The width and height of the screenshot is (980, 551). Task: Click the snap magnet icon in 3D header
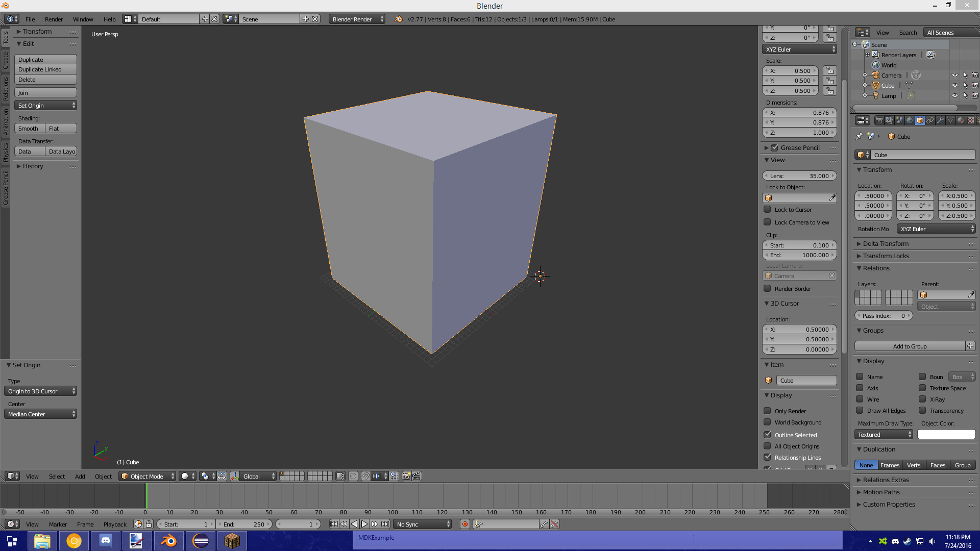click(365, 476)
